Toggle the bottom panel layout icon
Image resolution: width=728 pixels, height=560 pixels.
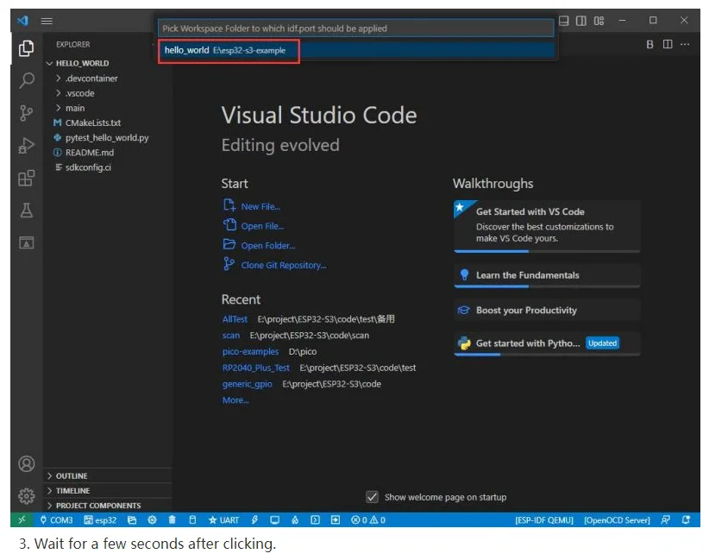pyautogui.click(x=563, y=21)
